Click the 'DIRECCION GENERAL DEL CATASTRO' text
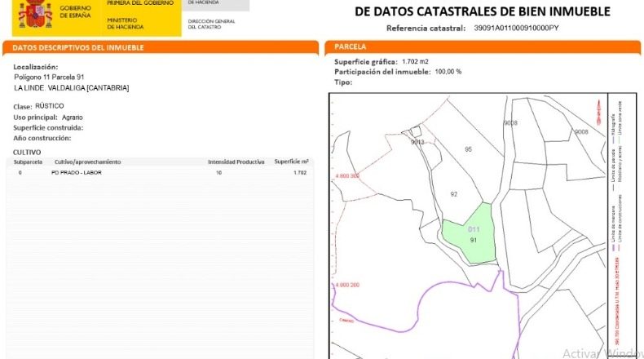644x359 pixels. [x=211, y=24]
